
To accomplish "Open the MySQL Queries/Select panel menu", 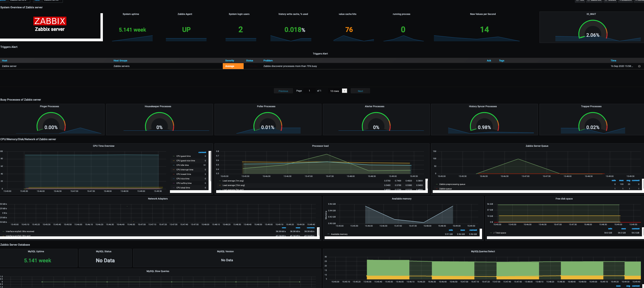I will click(483, 252).
